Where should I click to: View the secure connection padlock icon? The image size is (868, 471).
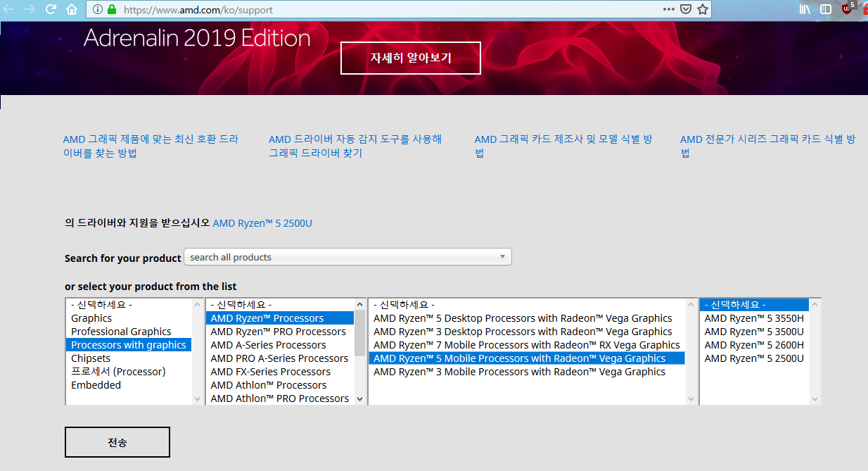pyautogui.click(x=112, y=10)
